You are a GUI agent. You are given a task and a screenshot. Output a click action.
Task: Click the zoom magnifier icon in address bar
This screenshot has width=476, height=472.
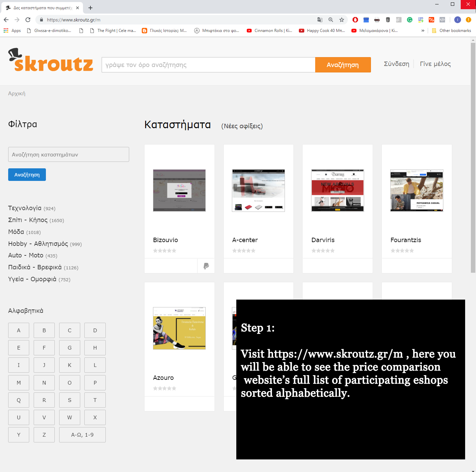(331, 20)
